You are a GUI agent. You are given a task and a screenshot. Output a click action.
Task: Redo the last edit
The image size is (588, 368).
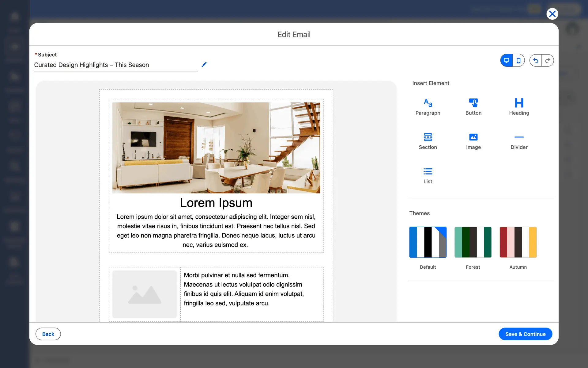click(x=548, y=60)
